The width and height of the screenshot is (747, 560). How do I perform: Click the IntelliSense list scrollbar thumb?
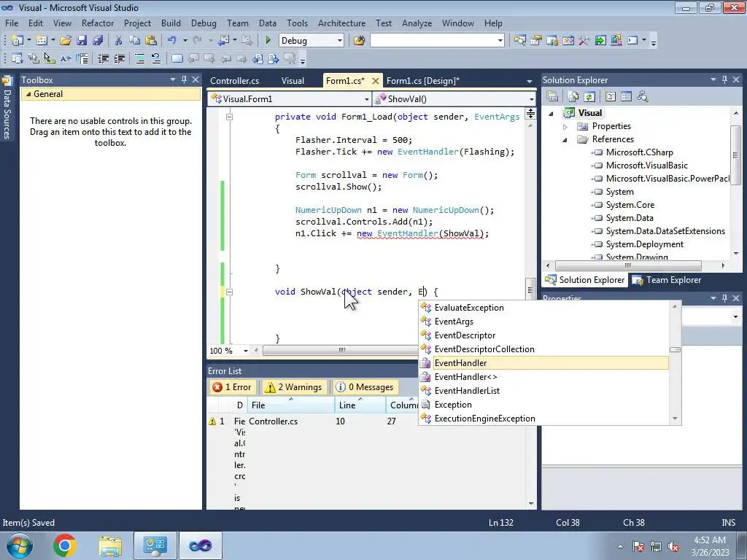(675, 349)
